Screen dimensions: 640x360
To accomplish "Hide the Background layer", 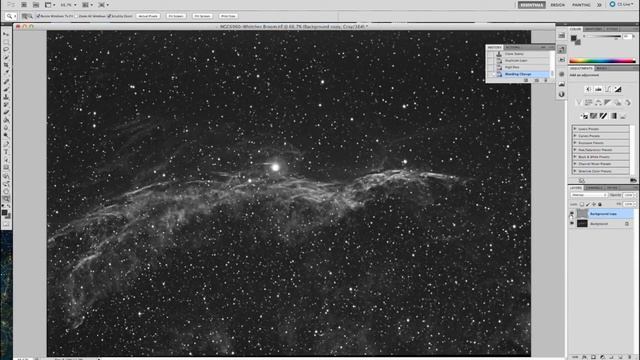I will click(x=572, y=223).
